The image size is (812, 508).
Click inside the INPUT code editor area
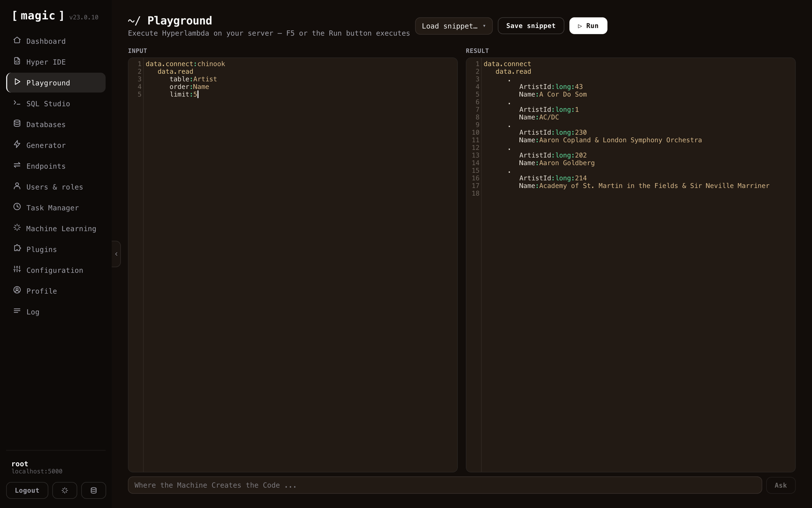pos(293,265)
